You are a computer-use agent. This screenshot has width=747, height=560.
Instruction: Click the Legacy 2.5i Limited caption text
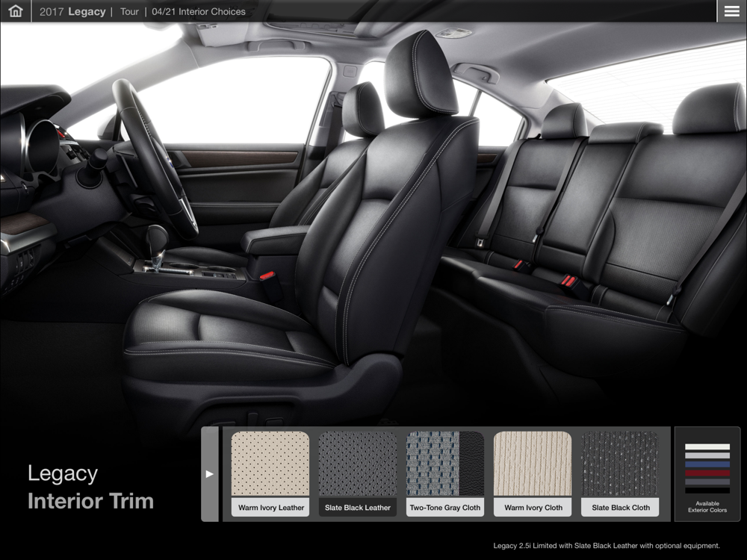point(607,546)
